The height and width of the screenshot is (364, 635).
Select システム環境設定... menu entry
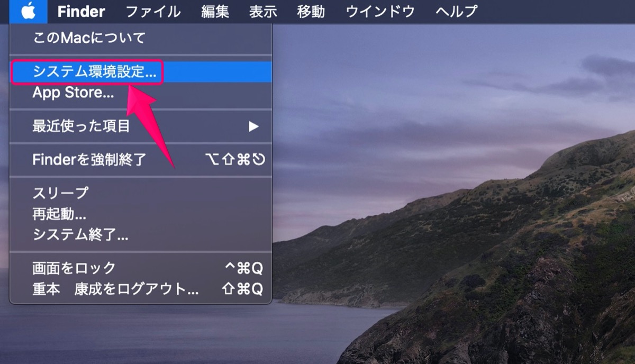click(x=141, y=72)
